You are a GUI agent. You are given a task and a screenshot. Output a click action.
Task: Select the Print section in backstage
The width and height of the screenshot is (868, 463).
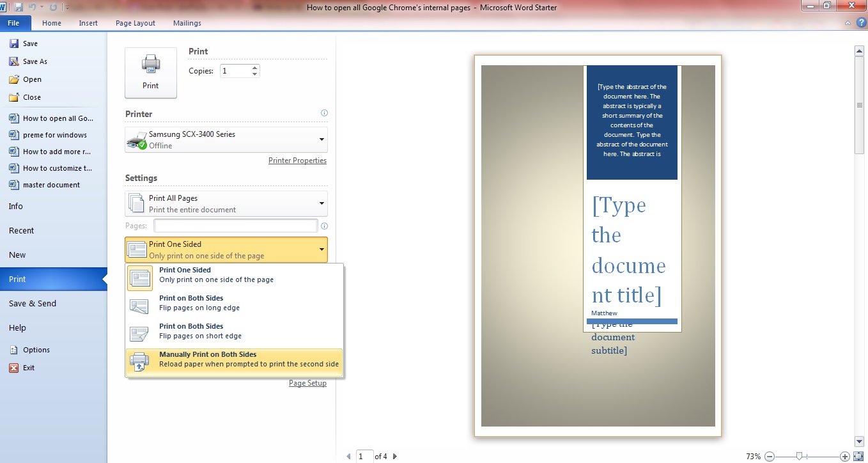[54, 279]
